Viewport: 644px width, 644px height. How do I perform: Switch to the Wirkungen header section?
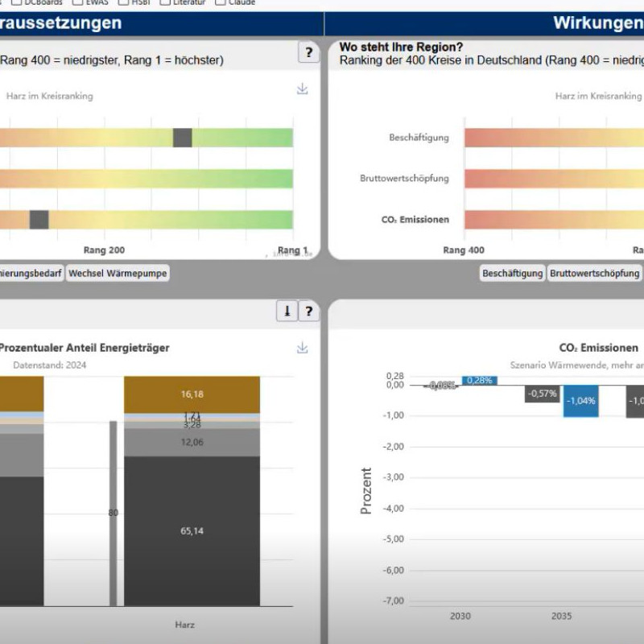[x=596, y=23]
